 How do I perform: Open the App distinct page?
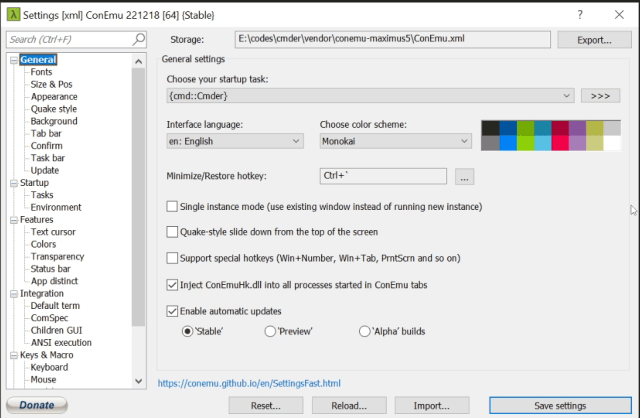point(54,281)
